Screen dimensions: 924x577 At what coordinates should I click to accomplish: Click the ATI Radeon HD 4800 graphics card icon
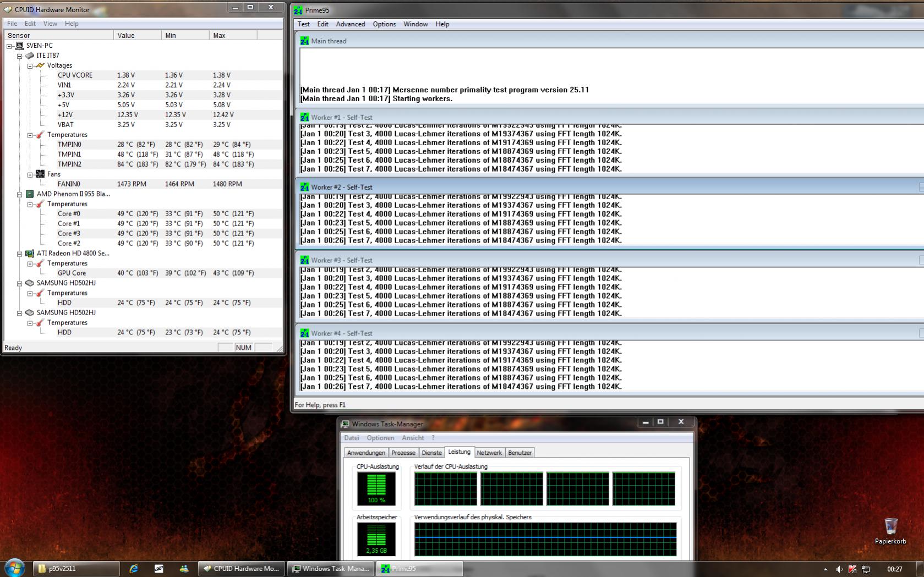click(30, 253)
